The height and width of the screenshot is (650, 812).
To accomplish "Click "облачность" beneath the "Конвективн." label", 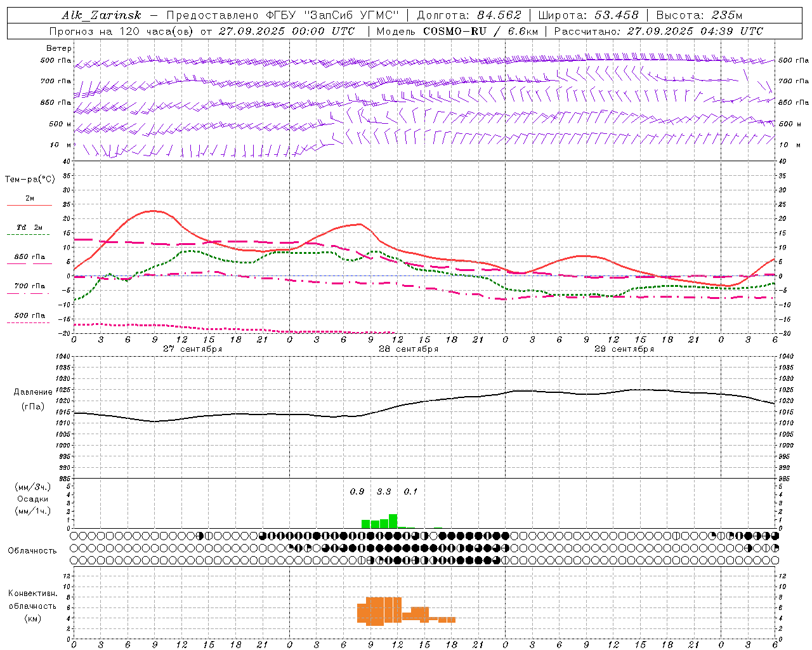I will coord(33,606).
